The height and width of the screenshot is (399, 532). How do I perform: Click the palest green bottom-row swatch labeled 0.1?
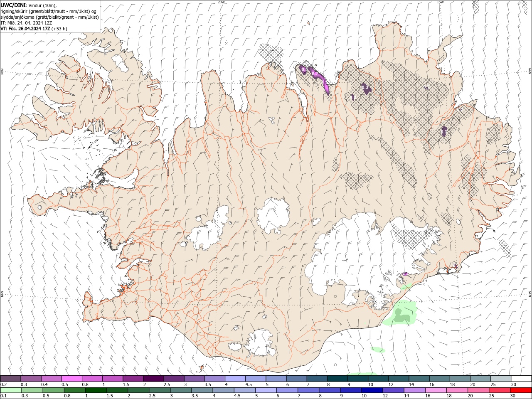(11, 390)
